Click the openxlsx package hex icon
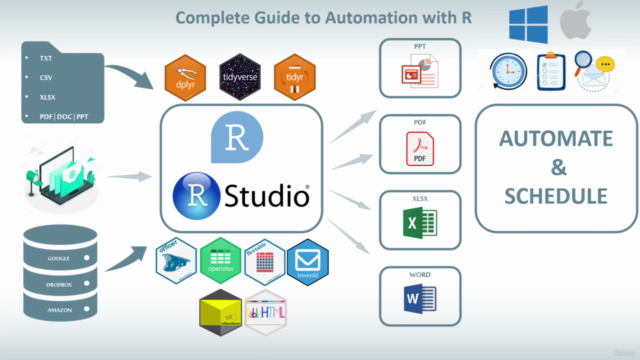 coord(220,261)
